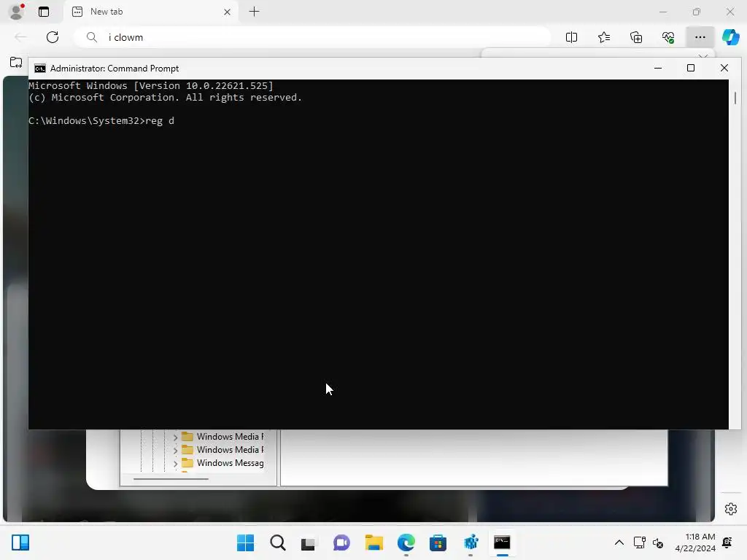
Task: Open tab actions menu icon in Edge
Action: 44,12
